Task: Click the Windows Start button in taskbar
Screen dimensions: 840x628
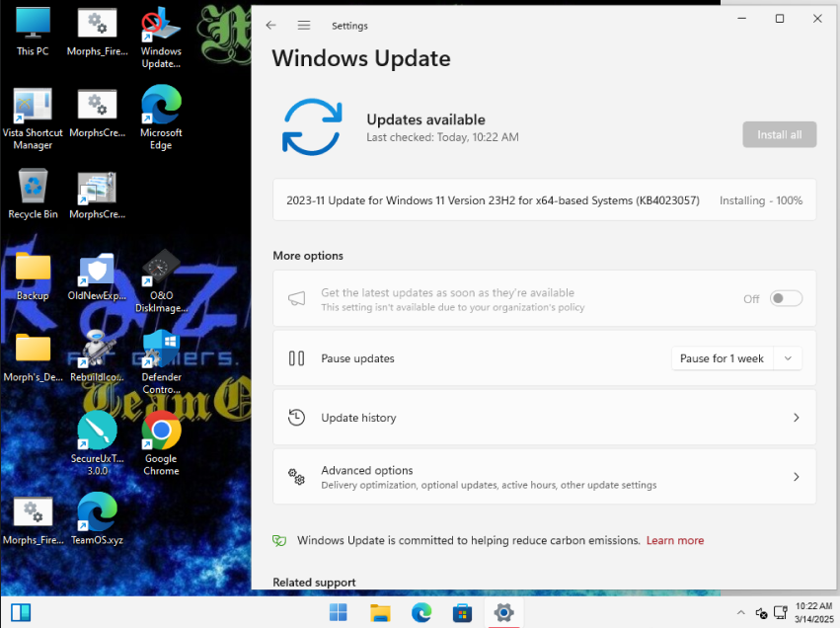Action: (338, 612)
